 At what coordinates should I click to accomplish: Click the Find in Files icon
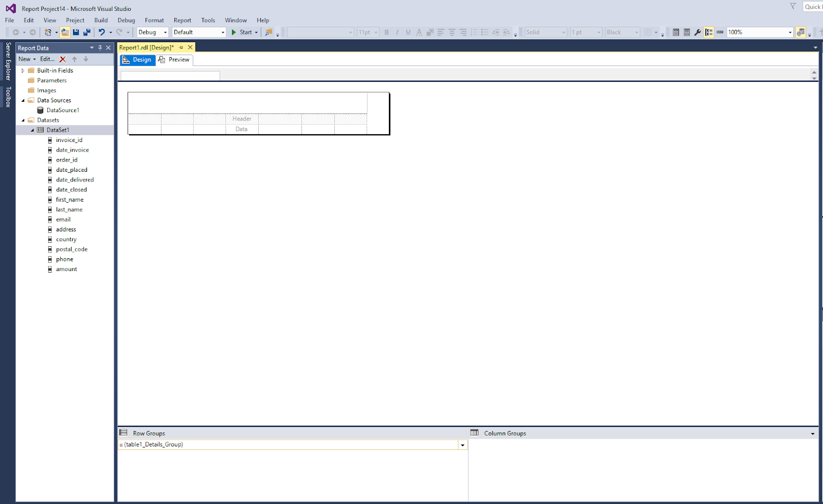[x=269, y=32]
